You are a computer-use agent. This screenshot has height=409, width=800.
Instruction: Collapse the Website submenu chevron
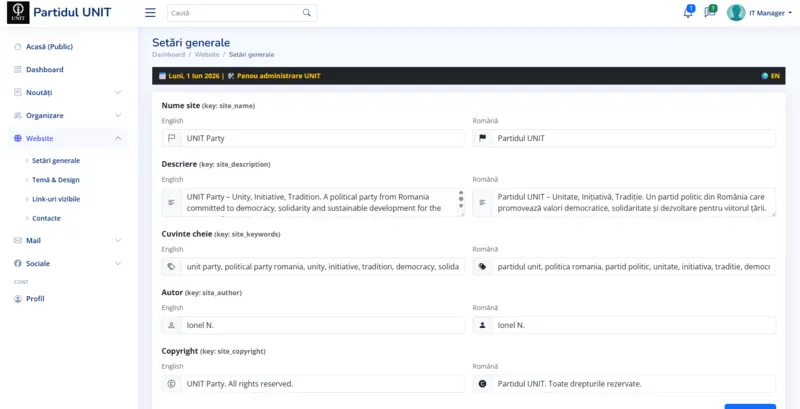pyautogui.click(x=118, y=138)
